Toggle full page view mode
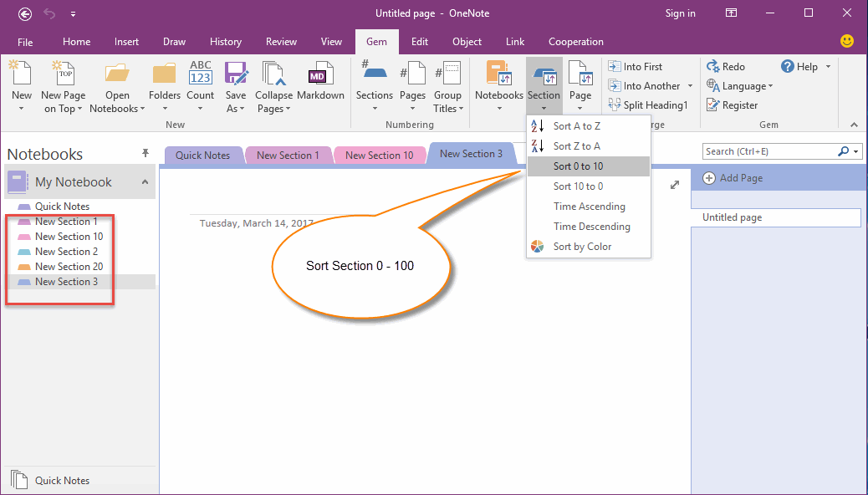The image size is (868, 495). (x=730, y=13)
